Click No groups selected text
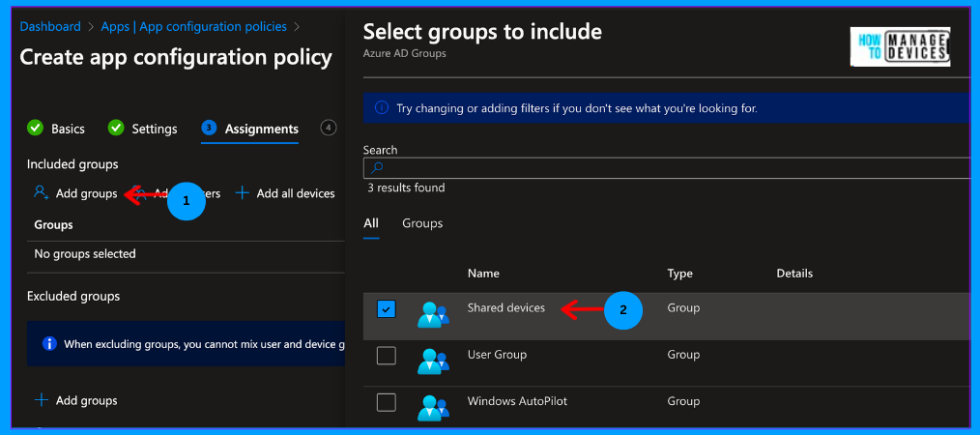 coord(85,253)
